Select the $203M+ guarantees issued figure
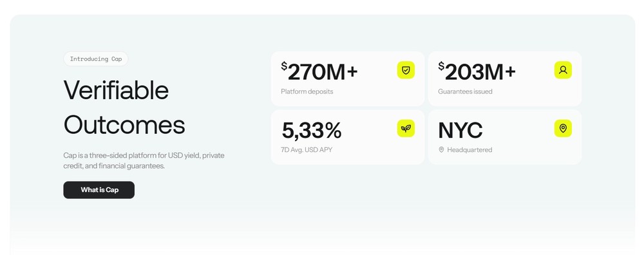Image resolution: width=644 pixels, height=255 pixels. (477, 72)
